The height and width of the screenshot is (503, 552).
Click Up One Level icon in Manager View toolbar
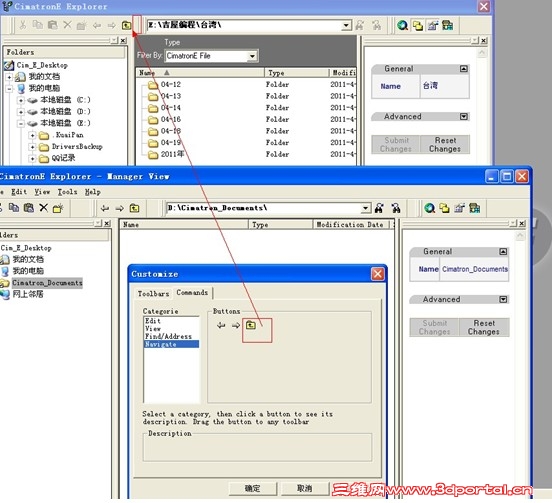click(x=134, y=208)
